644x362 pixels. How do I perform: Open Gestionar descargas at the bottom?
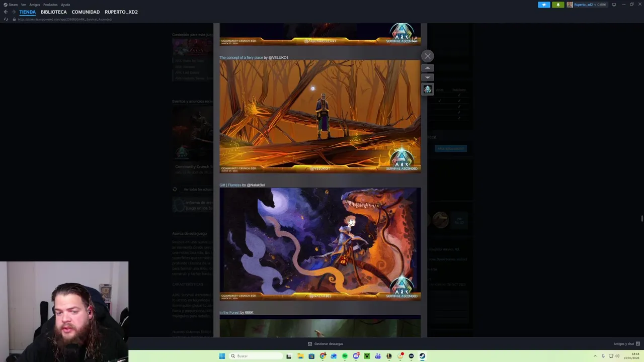click(326, 344)
